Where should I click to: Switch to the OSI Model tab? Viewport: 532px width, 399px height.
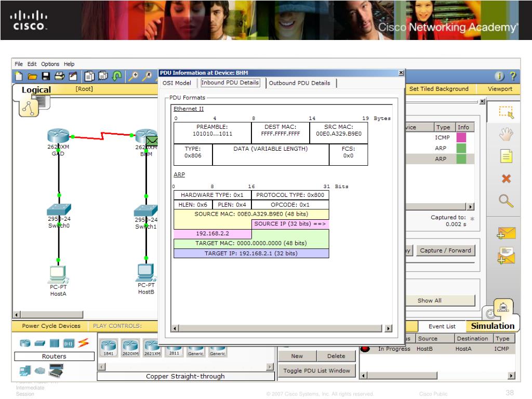[x=177, y=83]
